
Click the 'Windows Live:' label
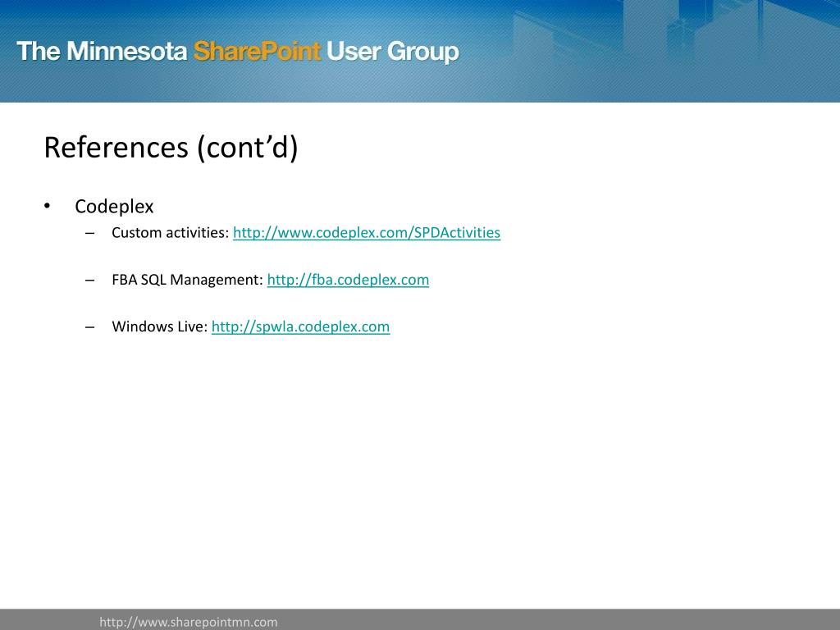[x=160, y=326]
